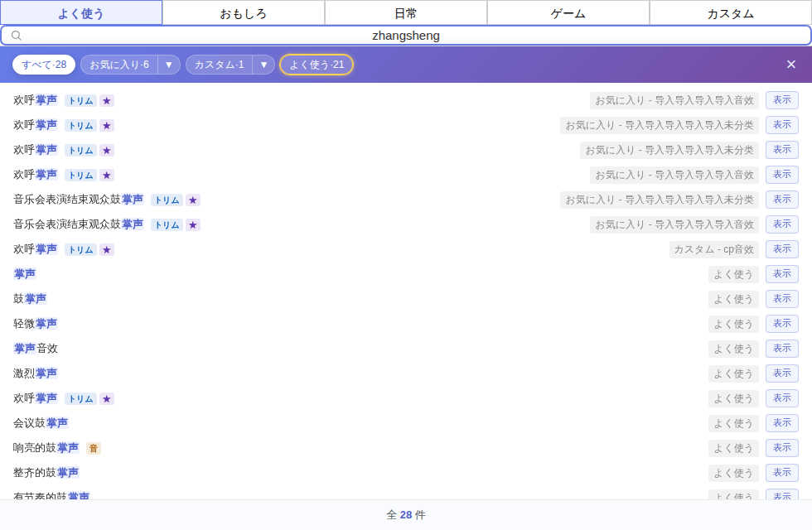Viewport: 812px width, 530px height.
Task: Open the カスタム tab
Action: tap(731, 13)
